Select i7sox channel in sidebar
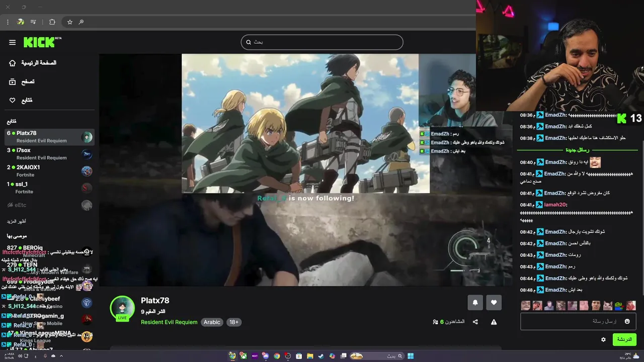Image resolution: width=644 pixels, height=362 pixels. click(x=49, y=154)
